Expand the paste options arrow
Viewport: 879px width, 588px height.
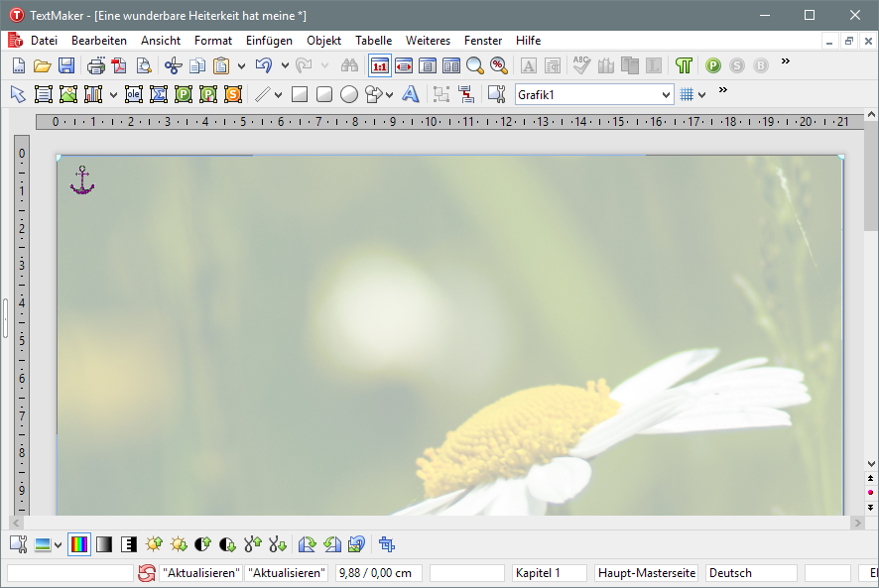[241, 66]
